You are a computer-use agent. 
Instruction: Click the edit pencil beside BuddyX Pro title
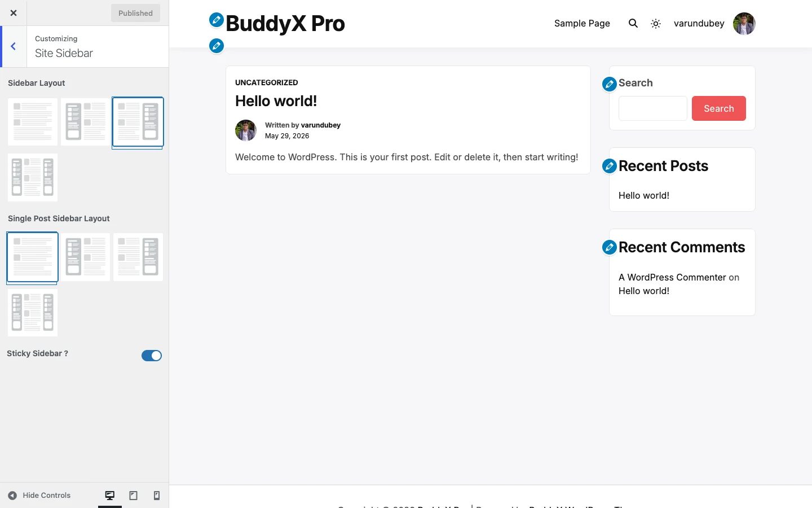[x=217, y=20]
